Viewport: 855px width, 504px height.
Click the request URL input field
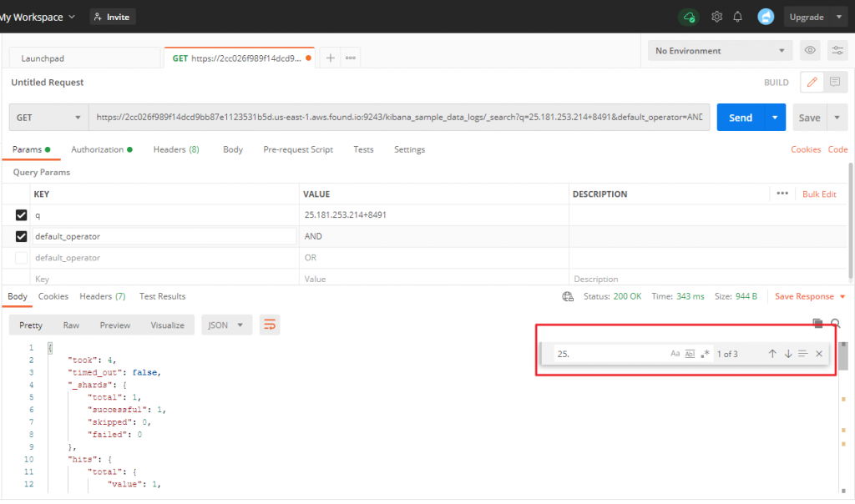pyautogui.click(x=399, y=117)
